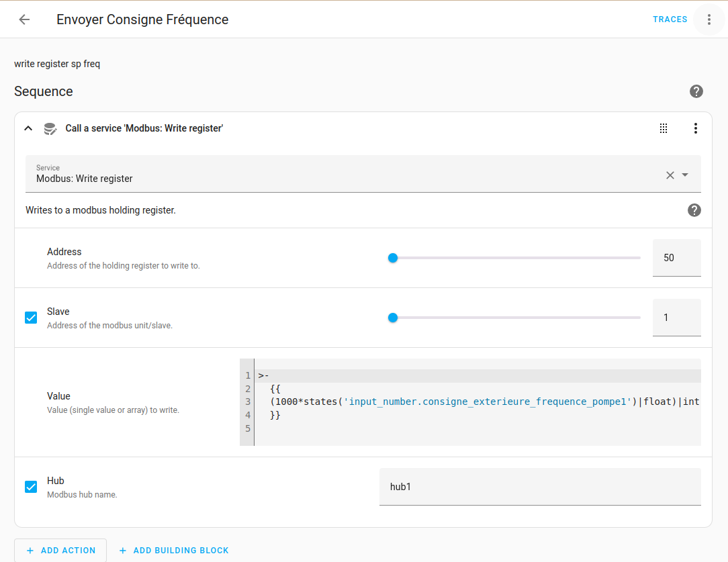Click the back arrow to leave the script editor
Screen dimensions: 728x562
point(24,19)
